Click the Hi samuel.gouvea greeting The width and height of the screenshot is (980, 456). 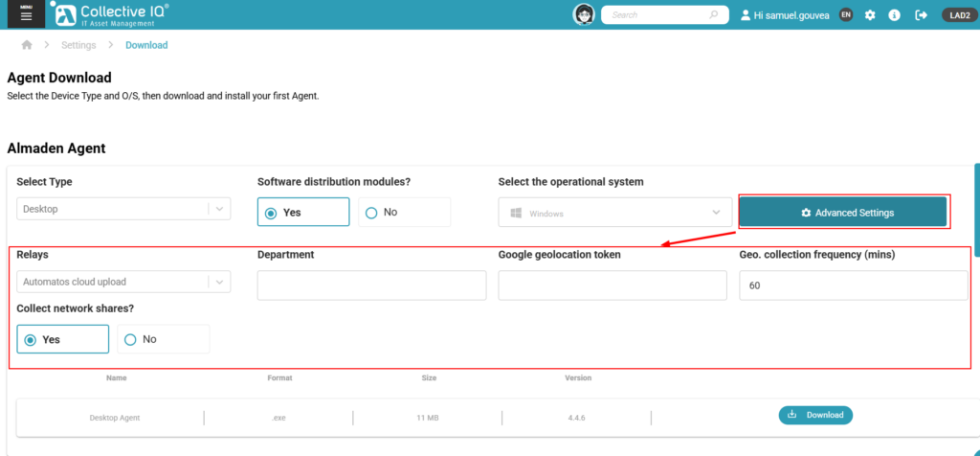click(791, 15)
